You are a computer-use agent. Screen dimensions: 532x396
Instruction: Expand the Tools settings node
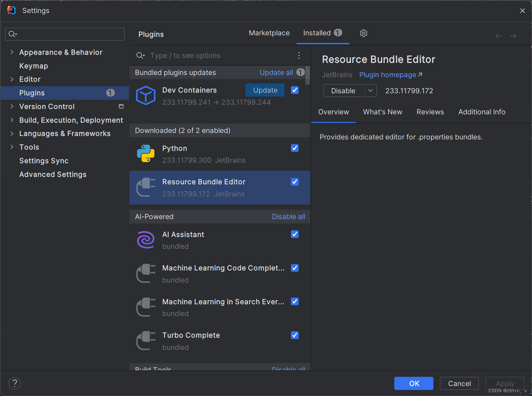12,147
